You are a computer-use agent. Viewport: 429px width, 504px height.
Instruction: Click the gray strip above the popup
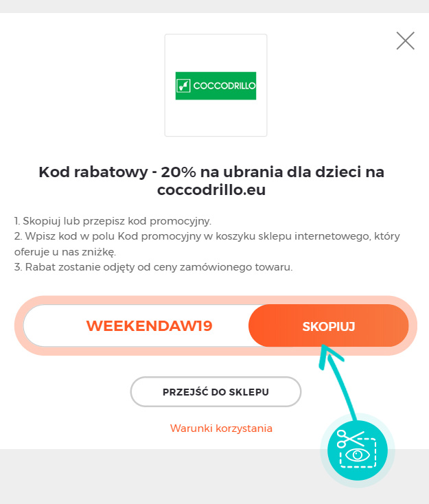click(x=214, y=6)
